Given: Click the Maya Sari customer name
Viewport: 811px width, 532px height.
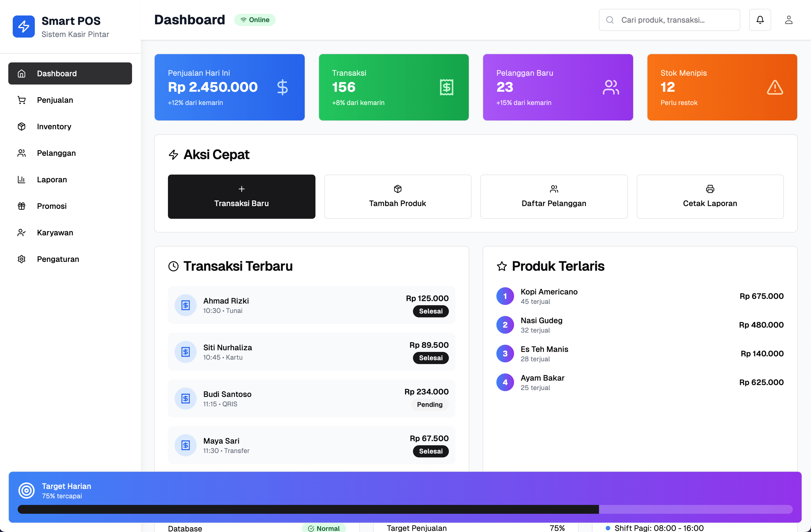Looking at the screenshot, I should click(222, 441).
